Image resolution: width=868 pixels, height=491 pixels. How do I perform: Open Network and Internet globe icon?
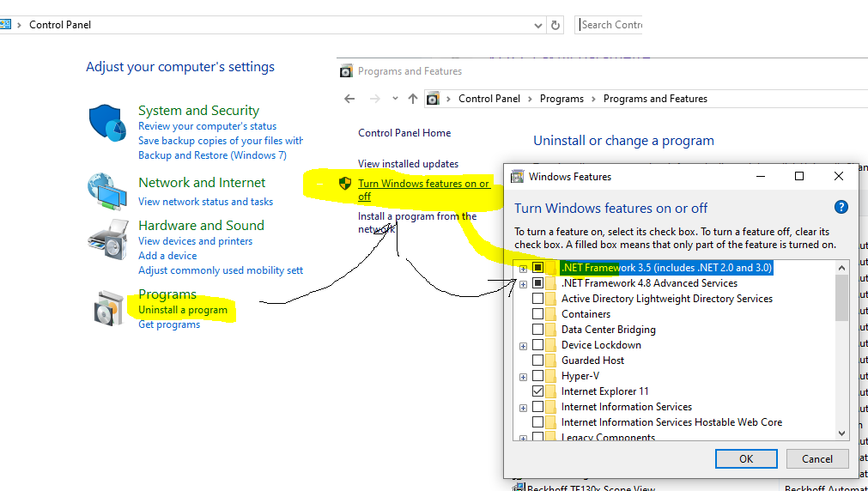(107, 192)
